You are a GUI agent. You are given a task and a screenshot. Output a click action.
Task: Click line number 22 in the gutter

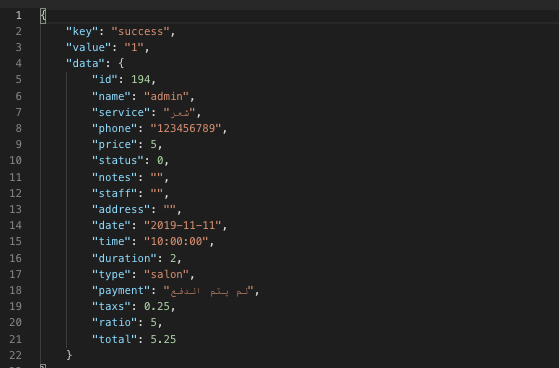(15, 355)
